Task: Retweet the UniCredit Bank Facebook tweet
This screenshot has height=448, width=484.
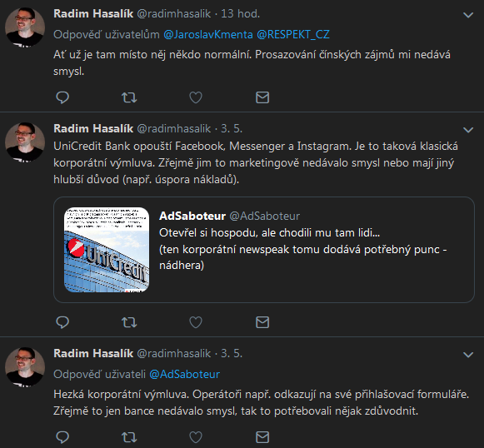Action: (x=129, y=322)
